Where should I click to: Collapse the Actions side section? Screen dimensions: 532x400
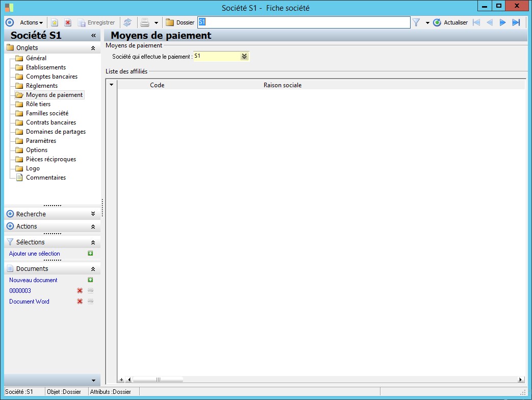(x=93, y=227)
